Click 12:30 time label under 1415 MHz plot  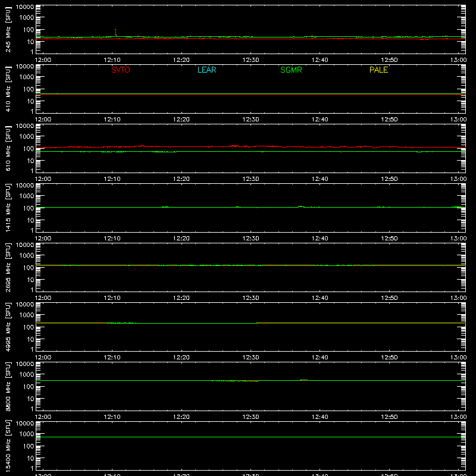[x=250, y=239]
